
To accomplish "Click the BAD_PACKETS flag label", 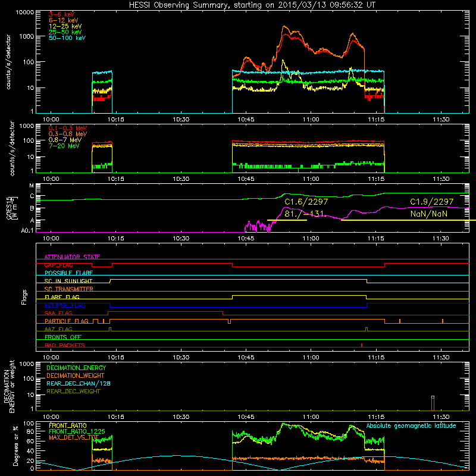I will 65,345.
